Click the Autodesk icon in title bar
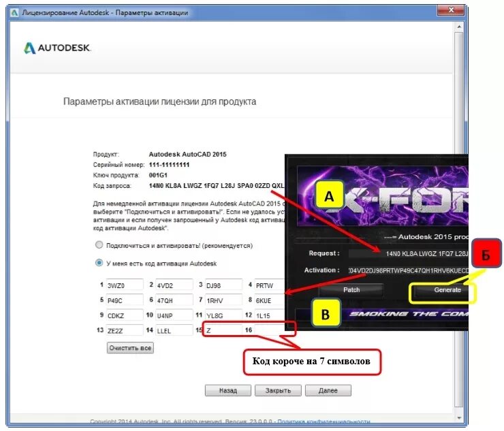 click(x=14, y=13)
